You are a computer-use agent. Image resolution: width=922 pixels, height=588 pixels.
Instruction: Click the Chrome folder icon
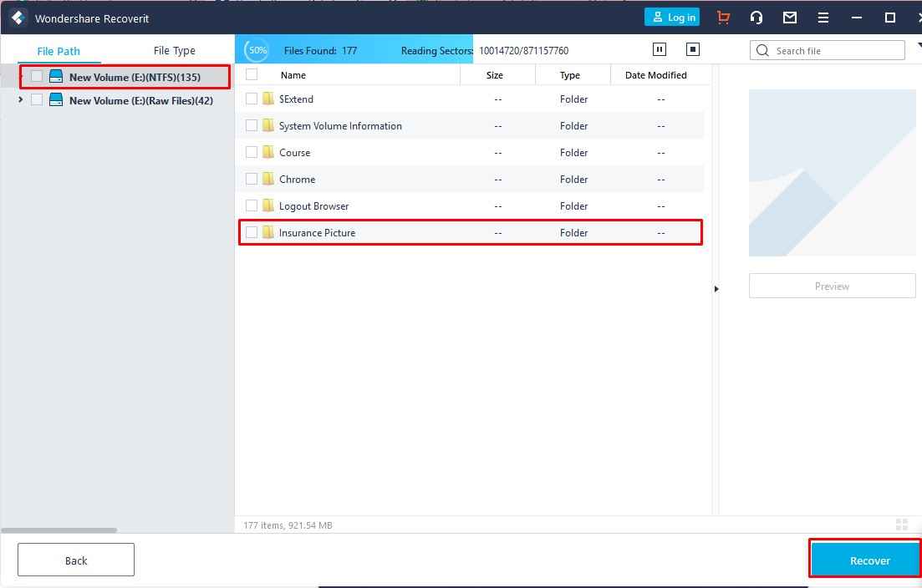tap(268, 179)
